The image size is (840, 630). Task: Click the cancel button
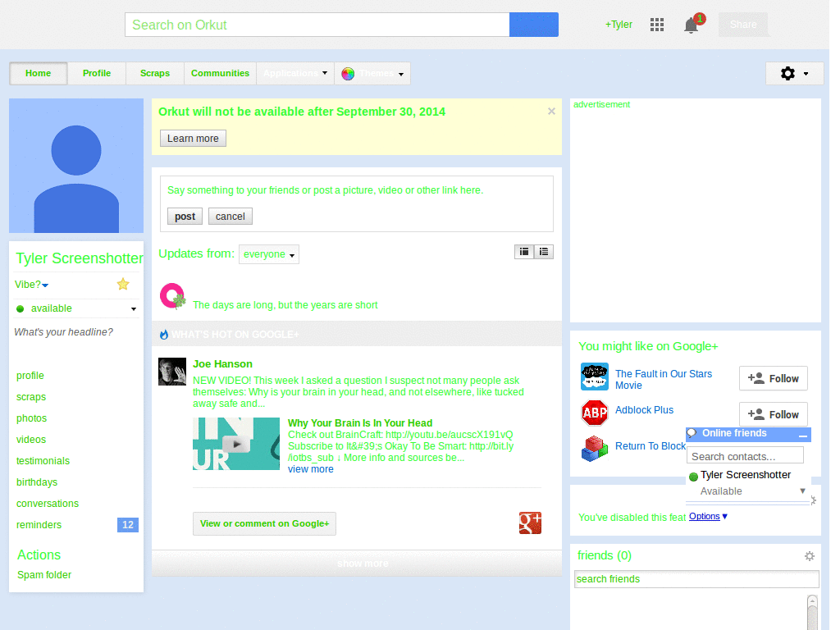tap(231, 217)
